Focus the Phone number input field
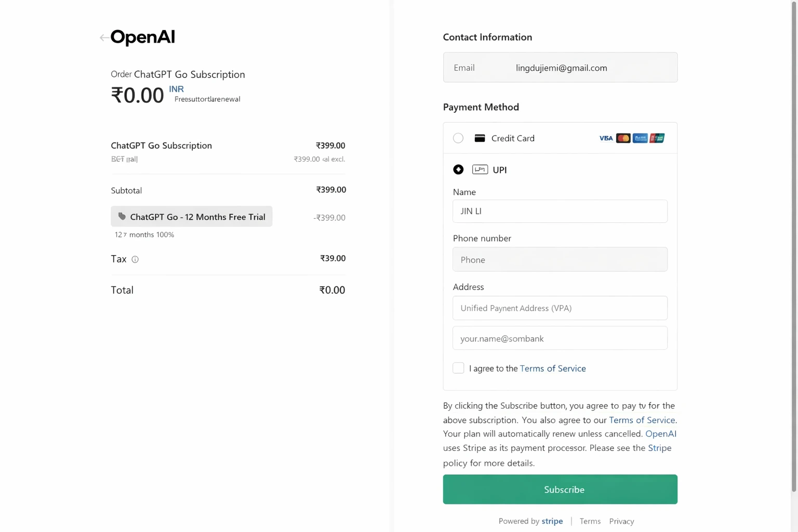 coord(560,259)
